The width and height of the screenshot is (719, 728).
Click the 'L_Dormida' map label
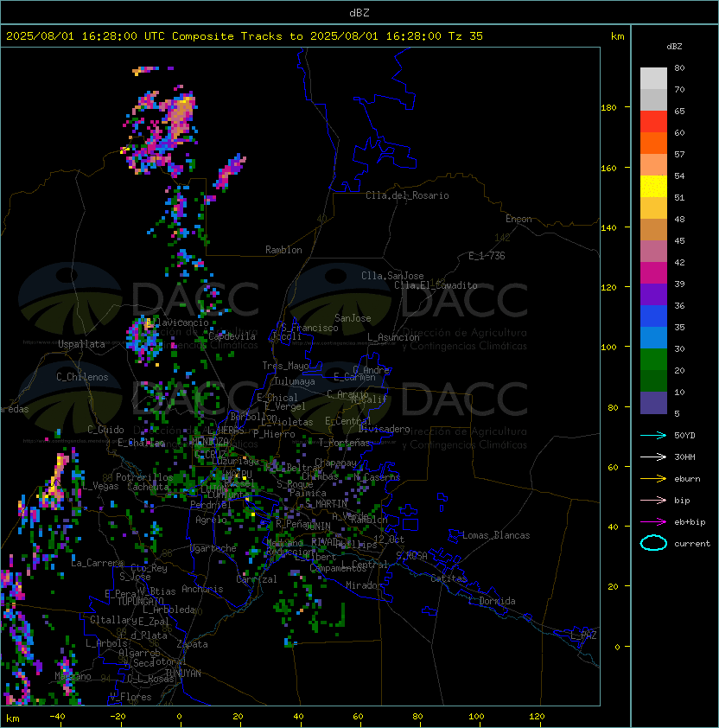(x=492, y=601)
